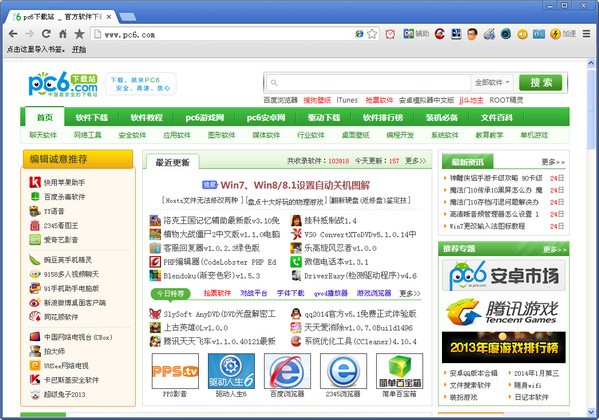Open the 聊天软件 category link
Screen dimensions: 599x420
coord(43,135)
